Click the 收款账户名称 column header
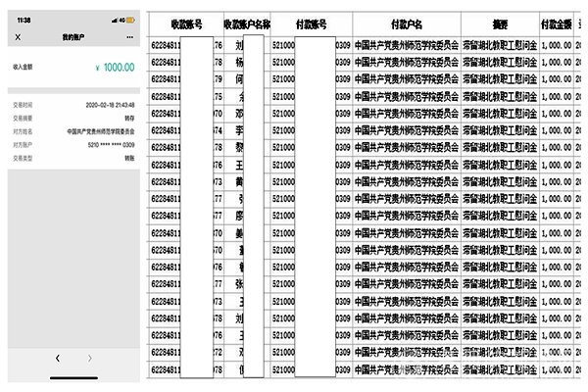The image size is (588, 392). 246,23
